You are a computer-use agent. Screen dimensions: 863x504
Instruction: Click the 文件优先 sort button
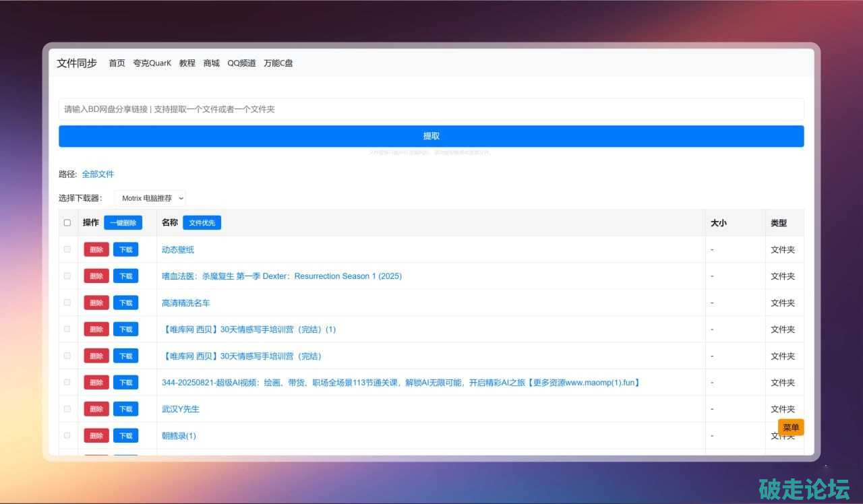click(202, 223)
